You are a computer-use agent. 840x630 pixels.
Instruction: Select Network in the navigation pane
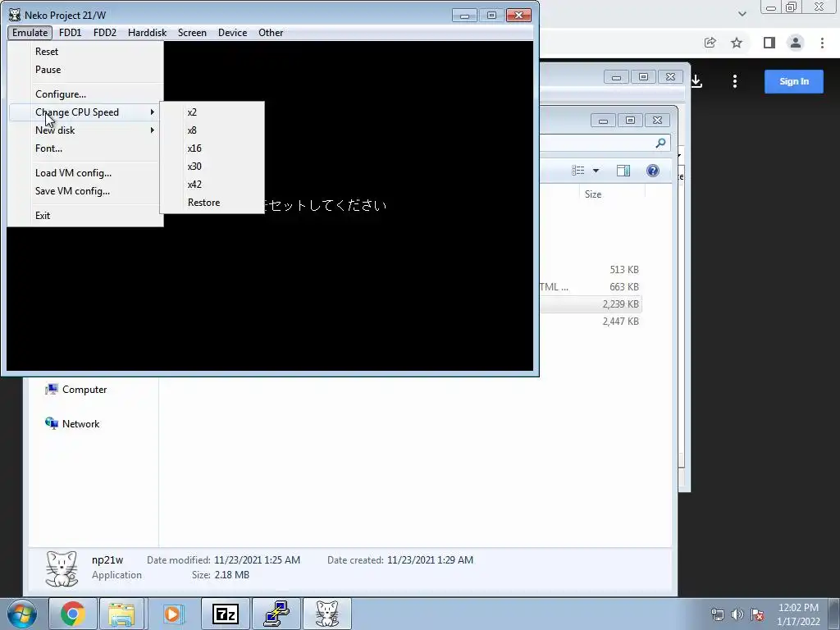pyautogui.click(x=73, y=424)
